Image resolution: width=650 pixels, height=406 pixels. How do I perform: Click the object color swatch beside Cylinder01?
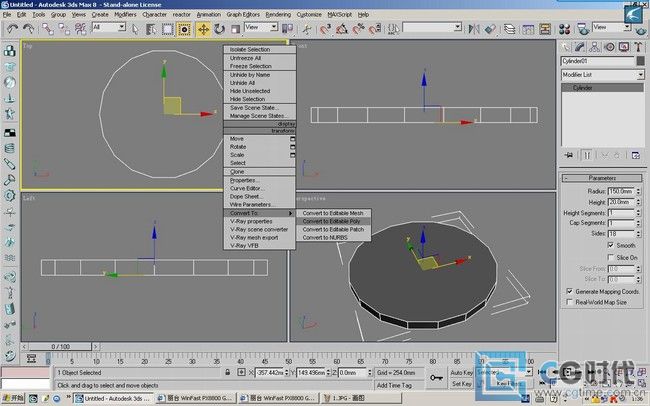640,61
